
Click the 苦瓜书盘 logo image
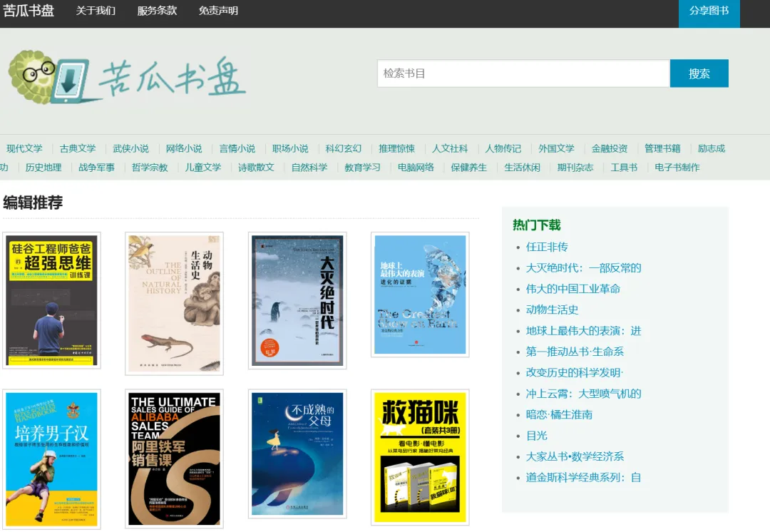pyautogui.click(x=127, y=77)
